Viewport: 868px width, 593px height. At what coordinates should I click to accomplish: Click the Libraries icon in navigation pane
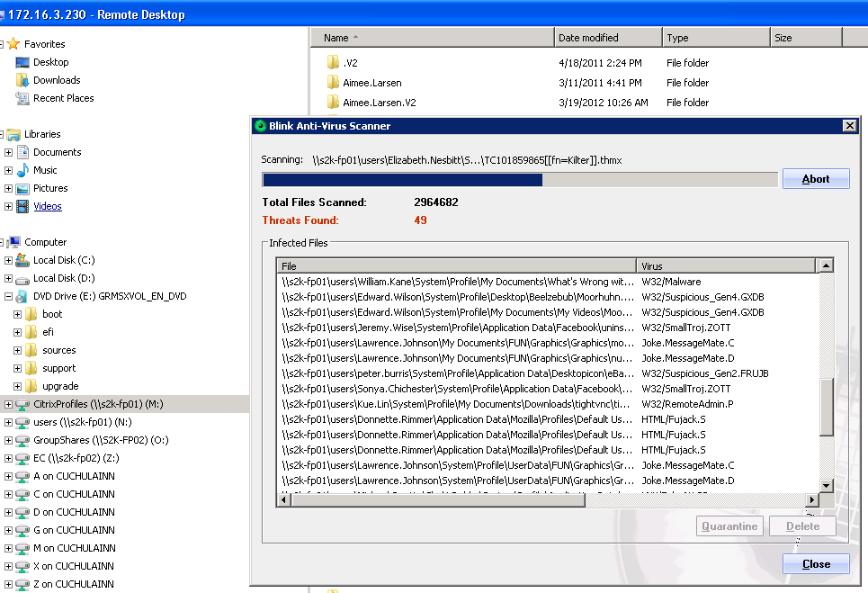point(13,134)
